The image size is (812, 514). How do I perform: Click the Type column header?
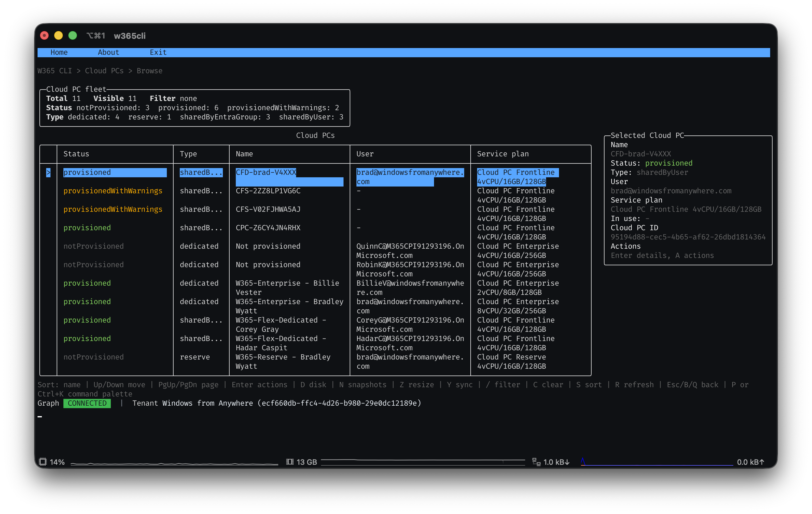coord(188,154)
